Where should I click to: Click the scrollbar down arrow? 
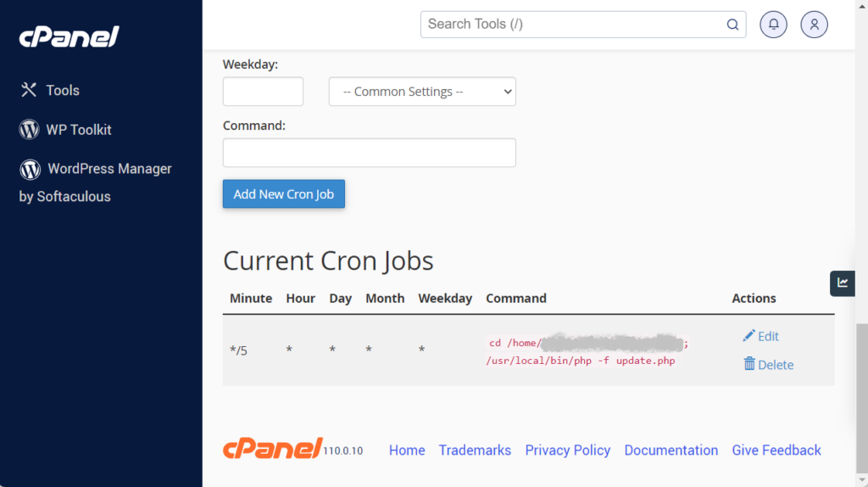862,480
